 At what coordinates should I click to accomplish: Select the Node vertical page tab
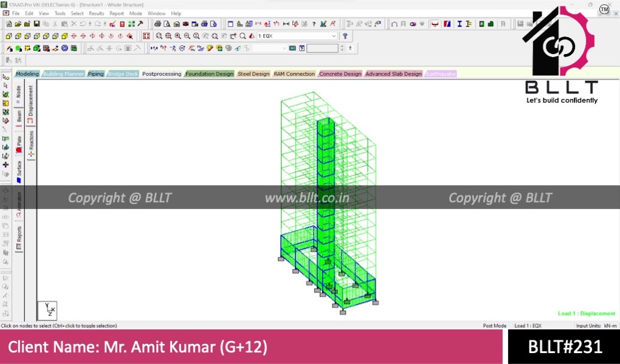pos(19,94)
